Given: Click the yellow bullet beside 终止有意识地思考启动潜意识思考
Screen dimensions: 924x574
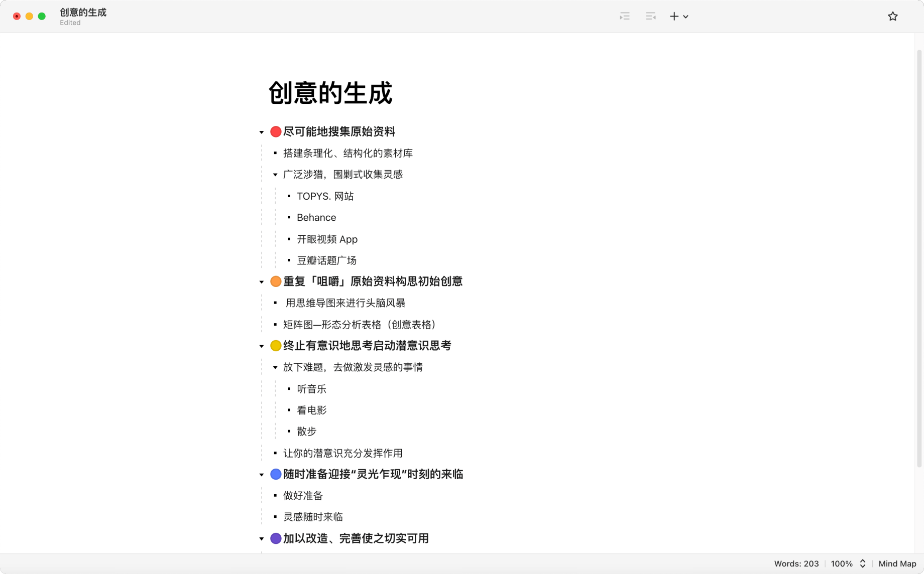Looking at the screenshot, I should (x=275, y=346).
